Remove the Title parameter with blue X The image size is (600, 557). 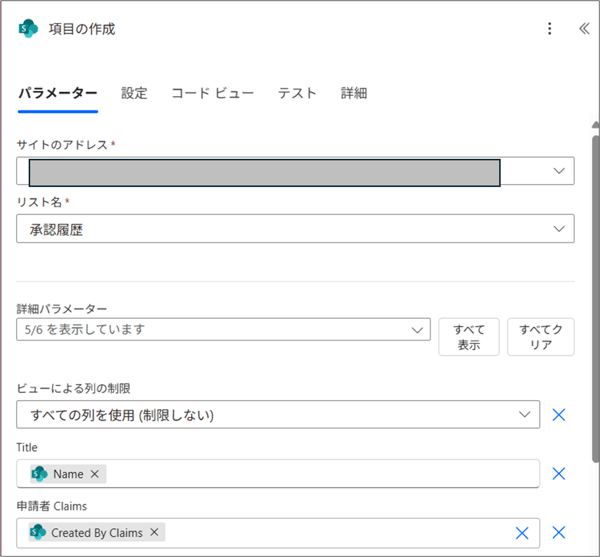pyautogui.click(x=559, y=474)
